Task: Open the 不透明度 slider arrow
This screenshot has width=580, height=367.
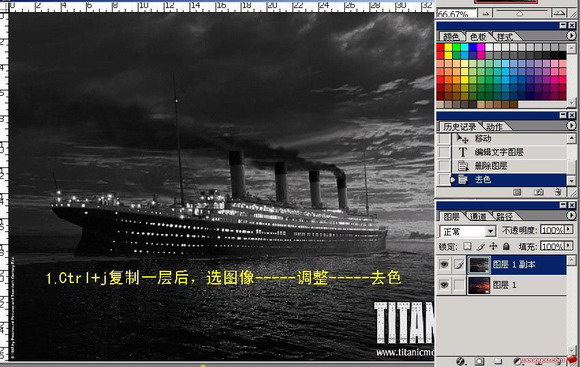Action: pos(569,230)
